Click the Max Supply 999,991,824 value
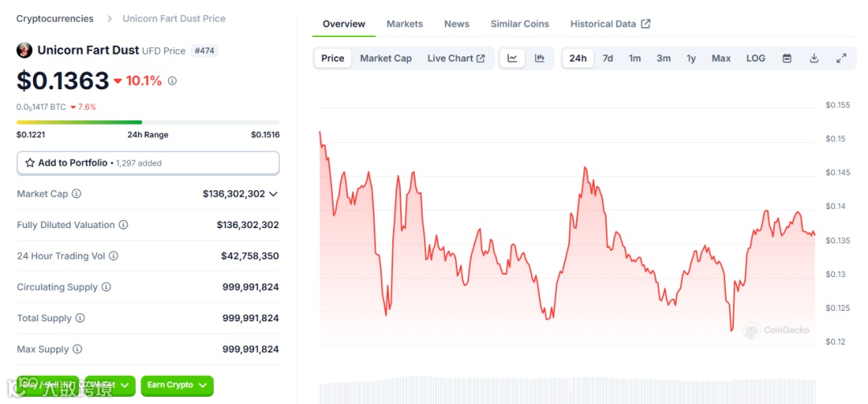 click(x=251, y=349)
